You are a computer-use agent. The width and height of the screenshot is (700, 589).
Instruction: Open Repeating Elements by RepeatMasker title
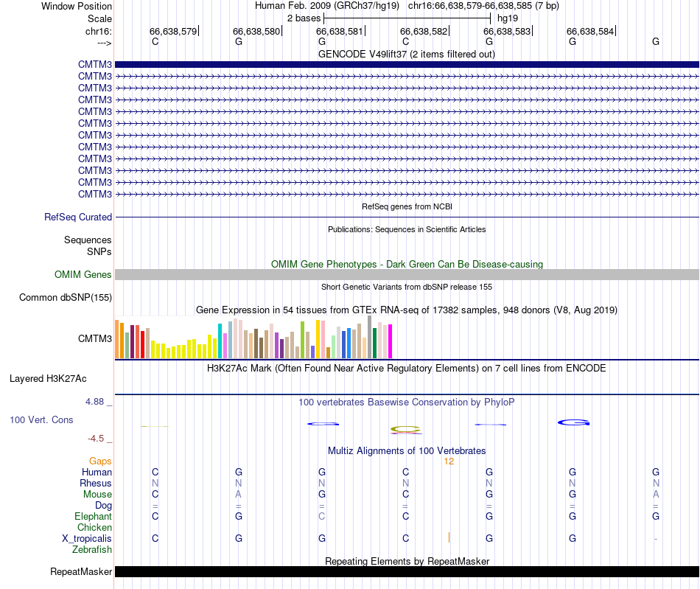pyautogui.click(x=407, y=561)
